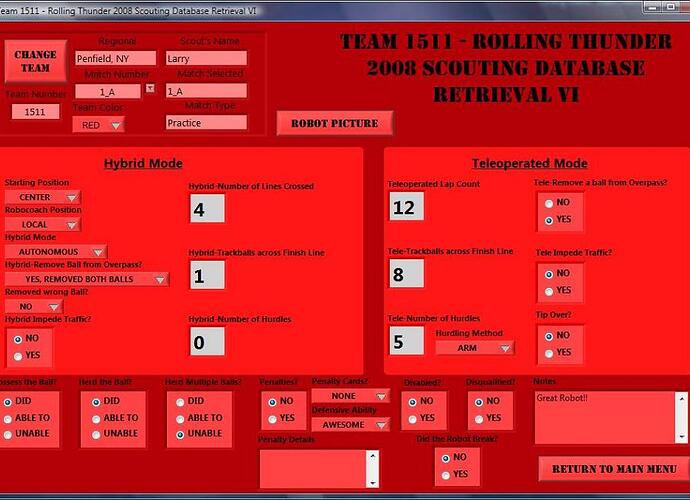Screen dimensions: 690x500
Task: Open Starting Position CENTER dropdown
Action: [x=43, y=197]
